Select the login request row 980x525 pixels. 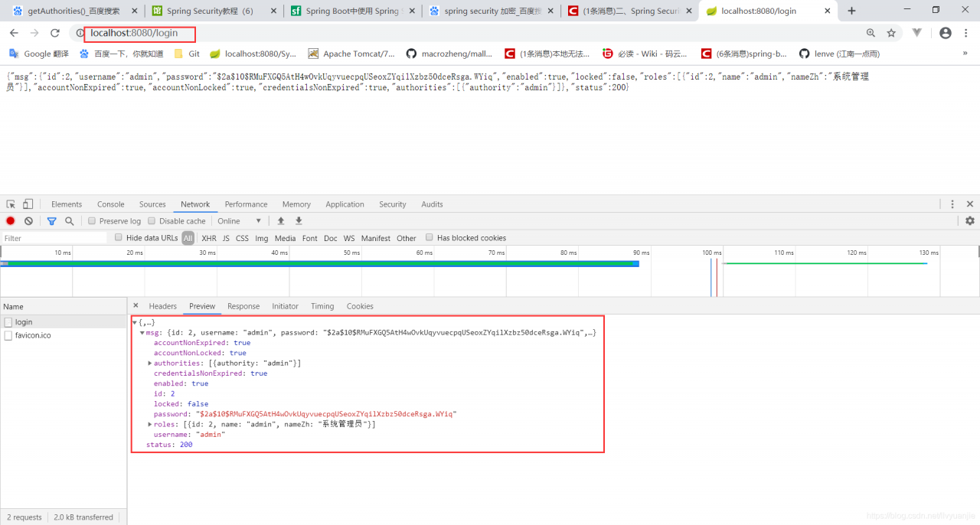coord(64,322)
